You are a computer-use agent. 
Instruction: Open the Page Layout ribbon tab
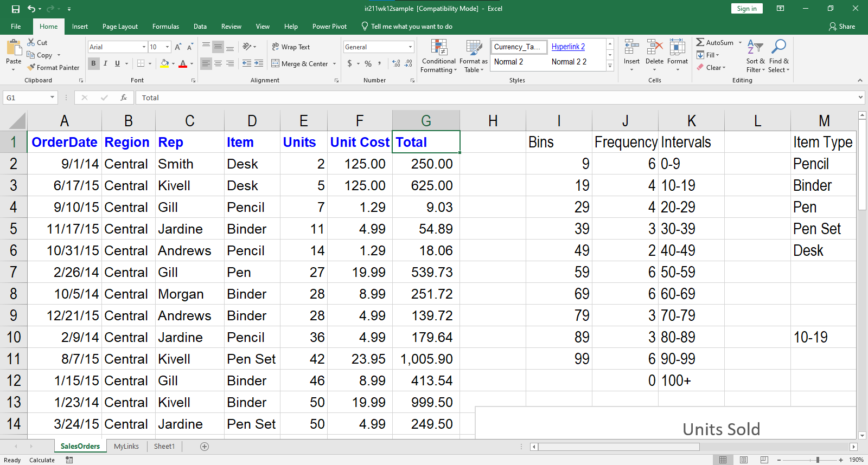pos(120,27)
